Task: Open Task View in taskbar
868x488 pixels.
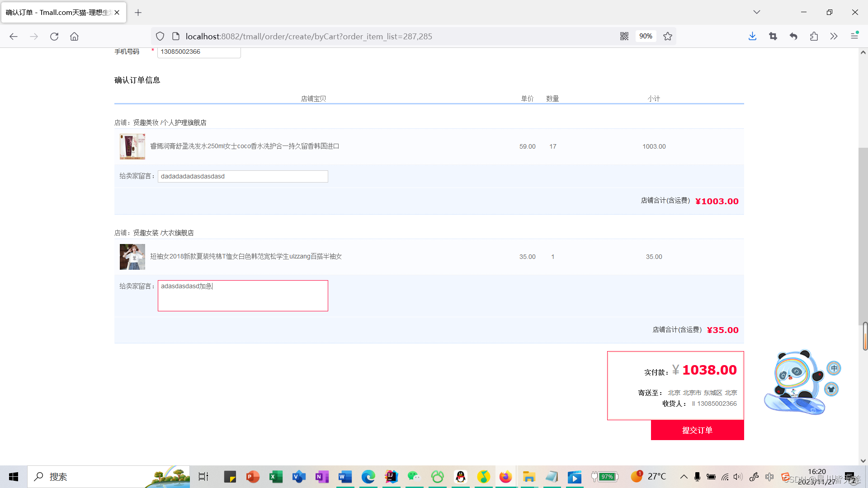Action: (x=203, y=477)
